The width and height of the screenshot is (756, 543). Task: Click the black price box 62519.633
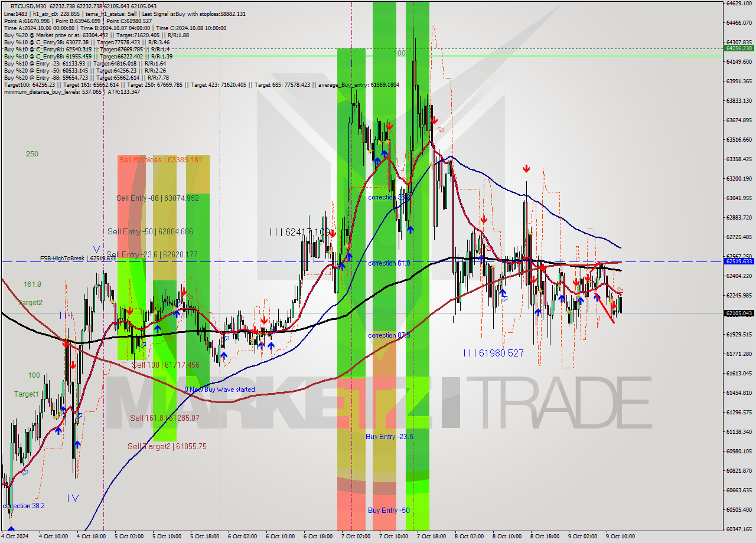(x=738, y=261)
